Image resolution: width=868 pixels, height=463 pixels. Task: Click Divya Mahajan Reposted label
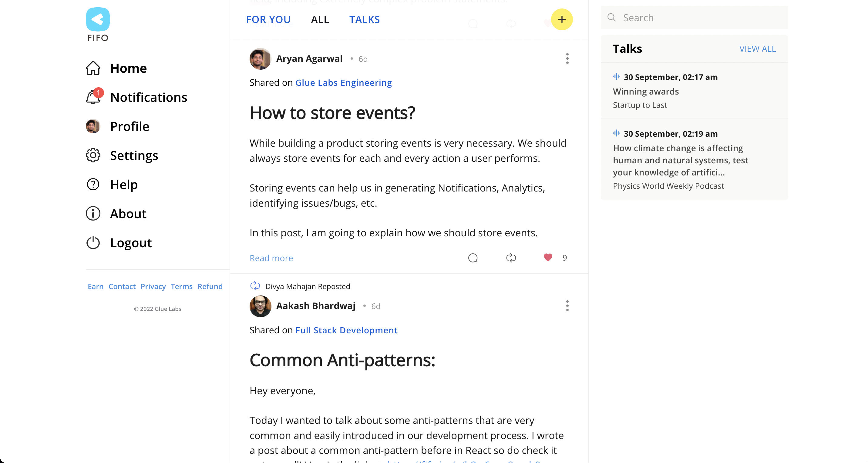[308, 286]
